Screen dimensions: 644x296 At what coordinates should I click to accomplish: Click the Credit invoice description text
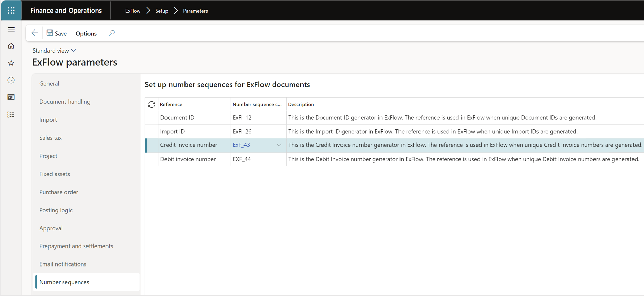pyautogui.click(x=465, y=145)
